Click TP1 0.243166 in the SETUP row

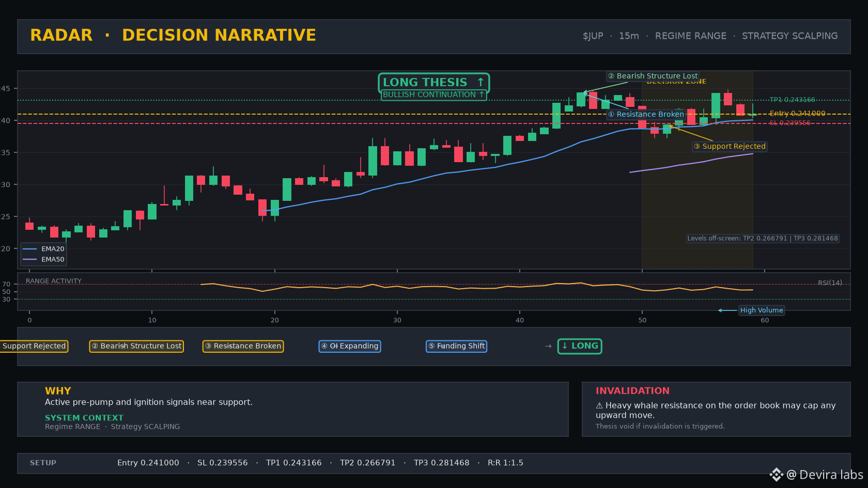294,463
